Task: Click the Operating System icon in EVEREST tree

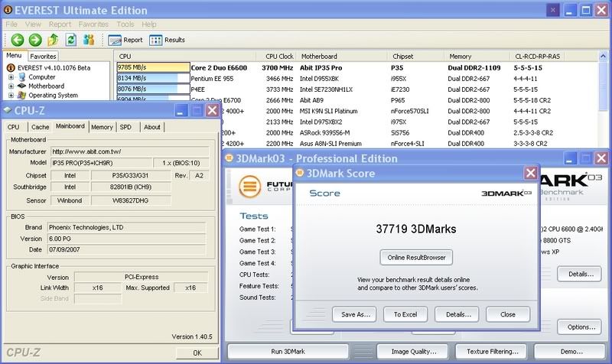Action: pyautogui.click(x=22, y=95)
